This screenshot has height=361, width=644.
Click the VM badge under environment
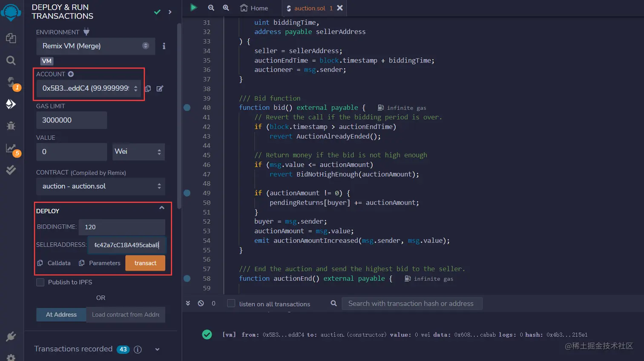47,61
